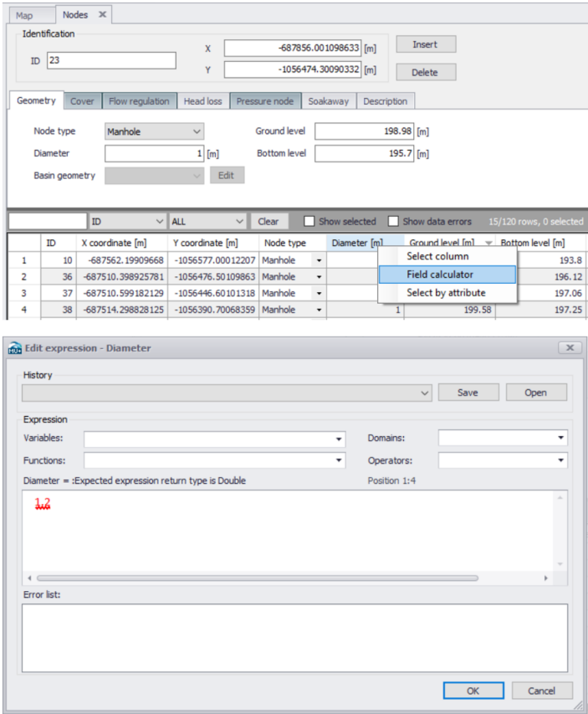Image resolution: width=588 pixels, height=714 pixels.
Task: Click ground level cell 199.58
Action: click(x=450, y=310)
